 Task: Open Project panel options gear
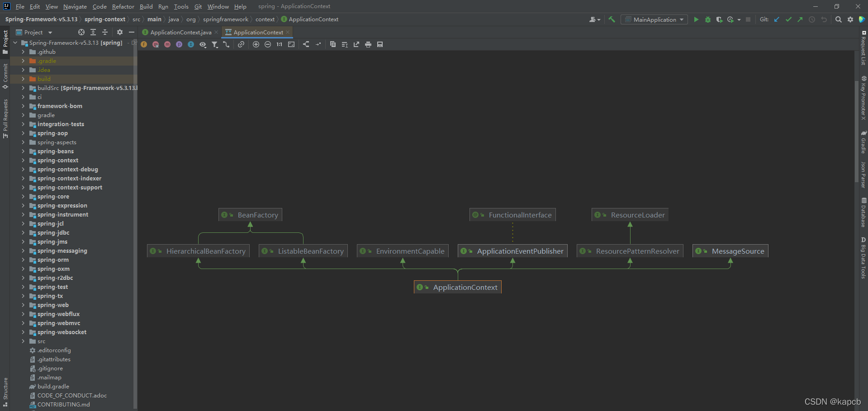[120, 32]
